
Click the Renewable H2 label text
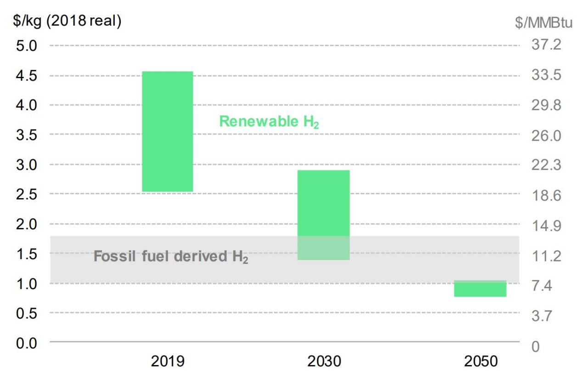click(269, 122)
